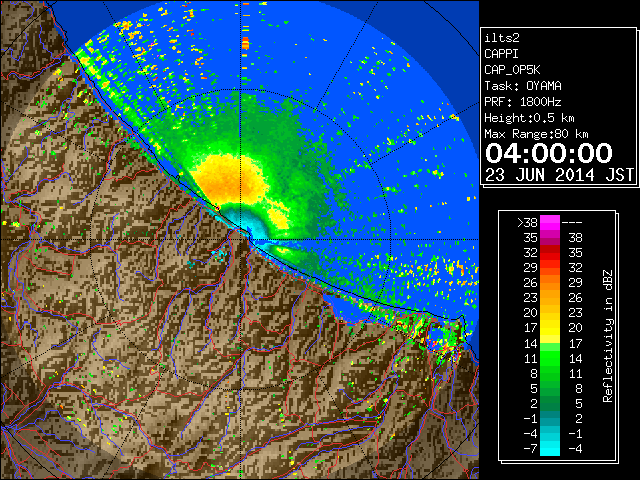Click the 'ilts2' label in info box
The height and width of the screenshot is (480, 640).
(502, 38)
